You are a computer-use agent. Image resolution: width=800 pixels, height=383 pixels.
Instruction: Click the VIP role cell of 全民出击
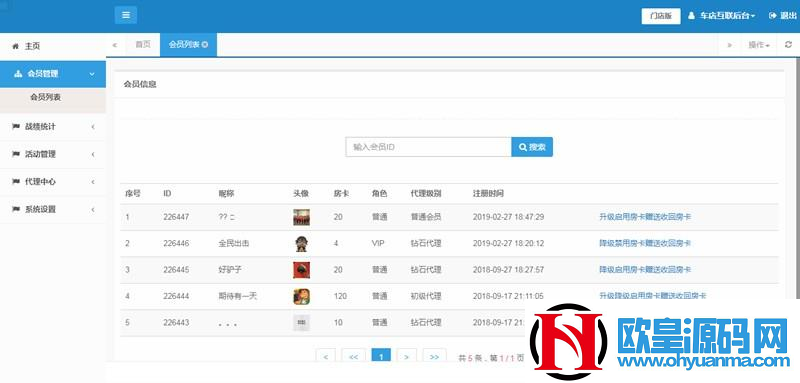[x=378, y=244]
